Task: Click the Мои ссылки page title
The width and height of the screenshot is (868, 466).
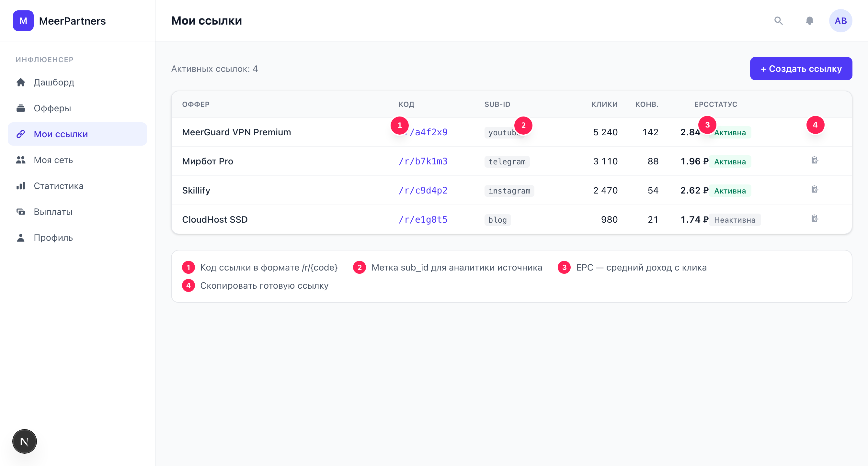Action: 207,21
